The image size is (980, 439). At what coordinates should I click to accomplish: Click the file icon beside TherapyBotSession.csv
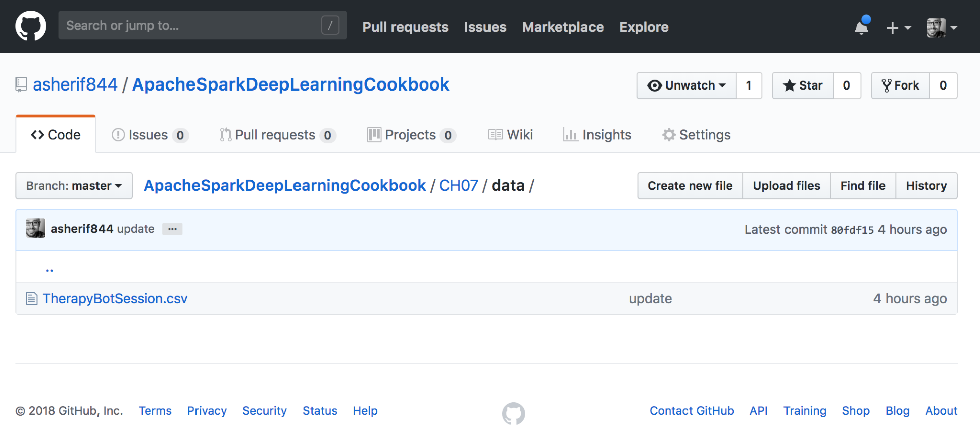(32, 299)
